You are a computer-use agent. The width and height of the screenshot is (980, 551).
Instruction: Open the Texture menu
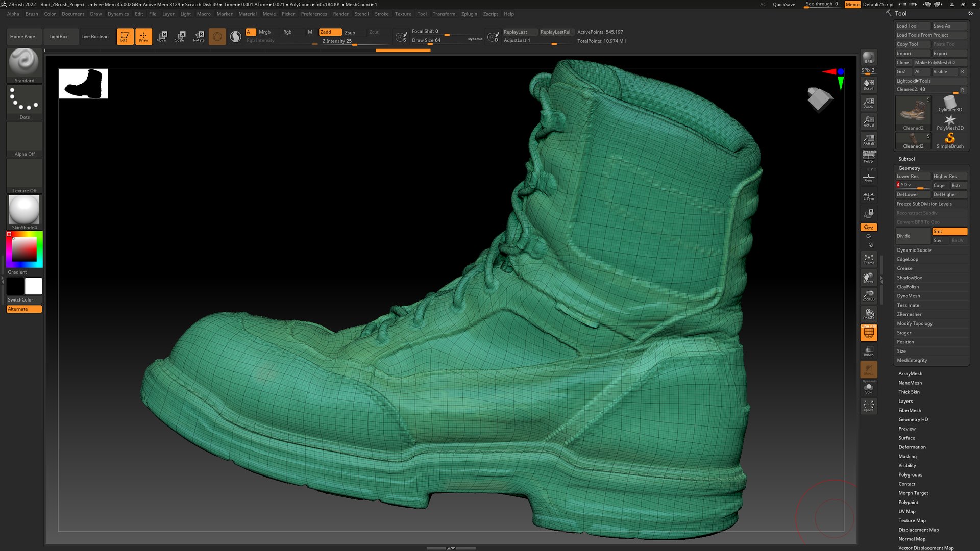pyautogui.click(x=403, y=14)
